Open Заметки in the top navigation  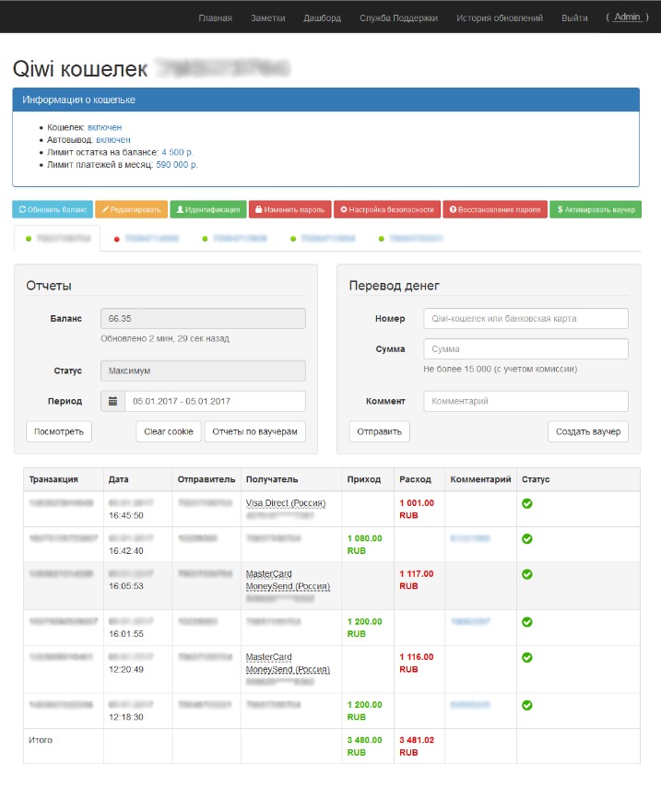point(268,18)
